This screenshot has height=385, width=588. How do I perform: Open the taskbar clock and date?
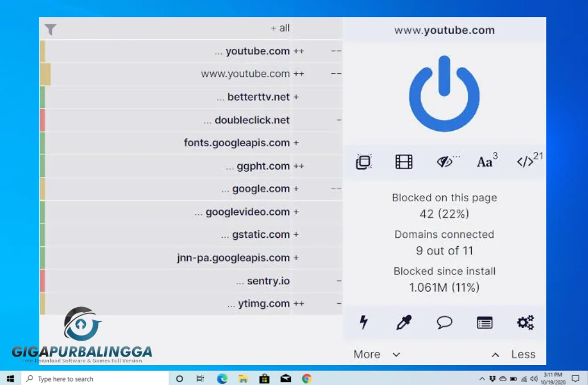pos(553,379)
